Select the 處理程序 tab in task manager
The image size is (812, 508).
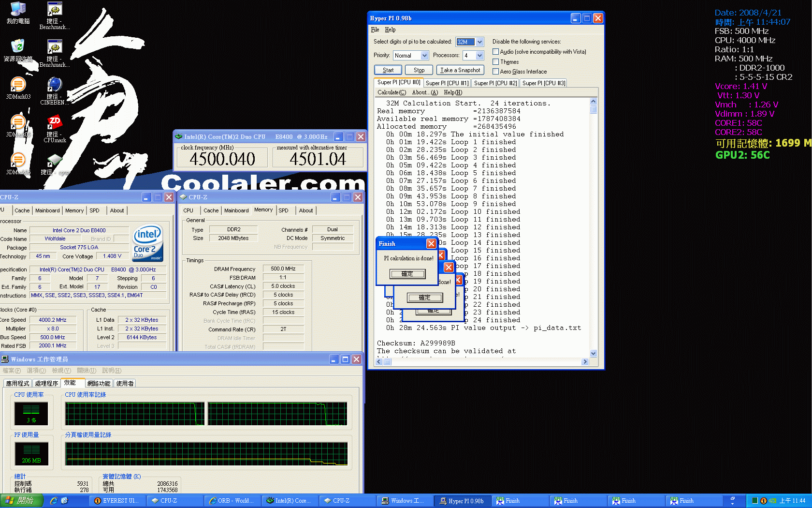46,383
